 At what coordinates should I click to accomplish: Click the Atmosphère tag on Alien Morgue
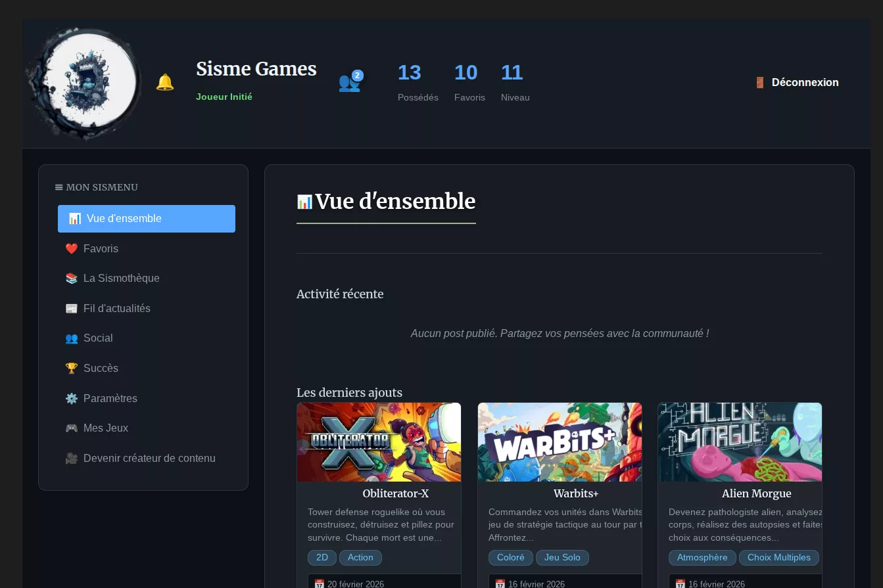coord(702,557)
